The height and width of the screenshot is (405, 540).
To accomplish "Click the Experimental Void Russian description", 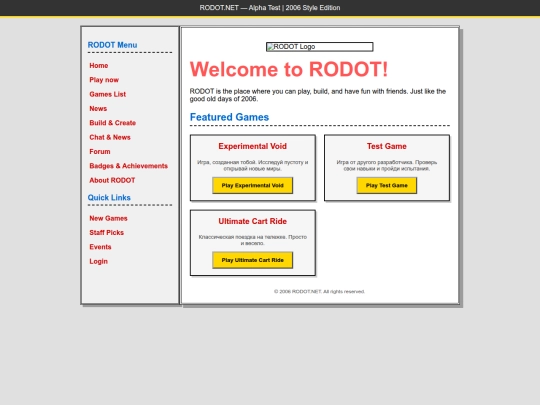I will point(252,165).
